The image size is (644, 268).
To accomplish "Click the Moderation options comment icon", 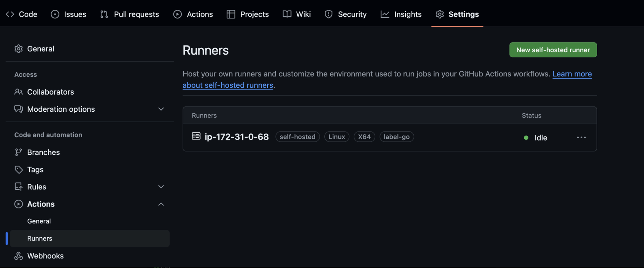I will coord(19,109).
